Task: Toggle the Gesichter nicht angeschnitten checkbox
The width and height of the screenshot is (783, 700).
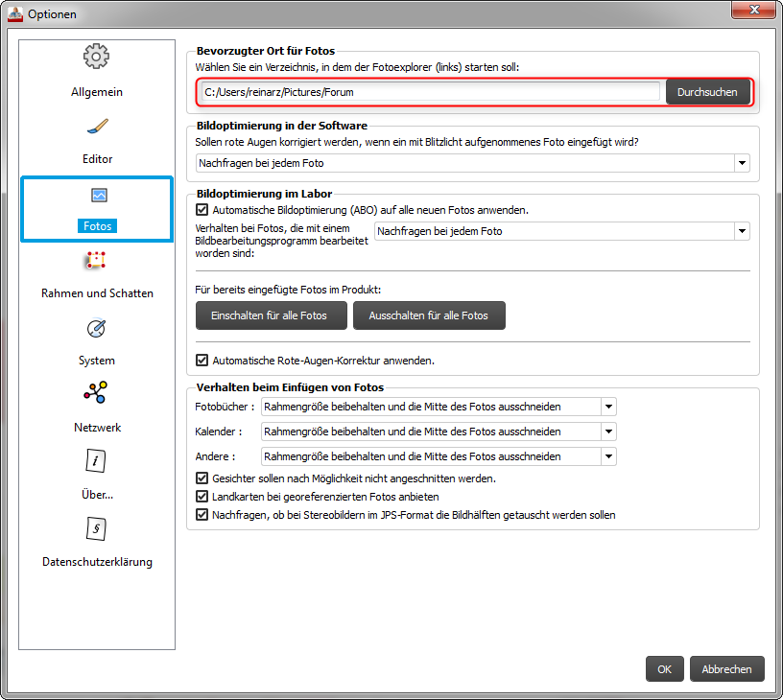Action: [x=202, y=478]
